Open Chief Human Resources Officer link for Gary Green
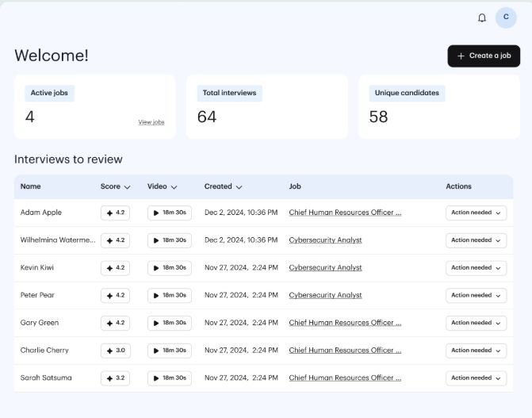This screenshot has height=418, width=532. 345,323
